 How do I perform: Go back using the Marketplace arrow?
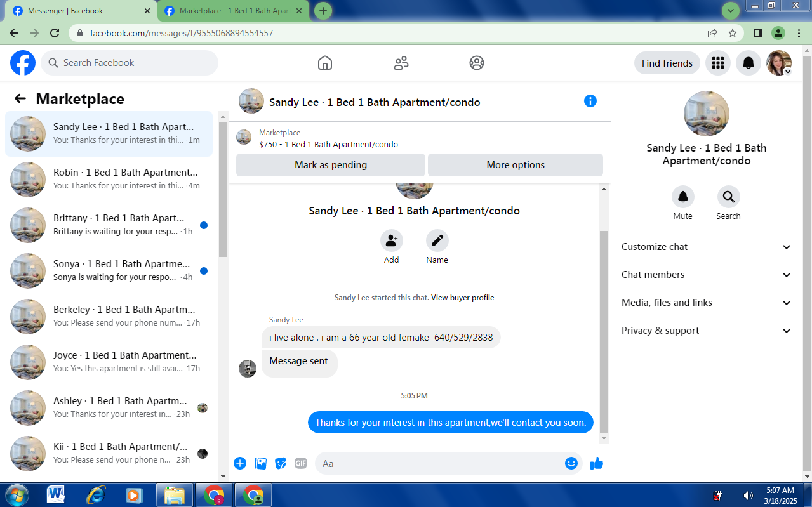20,98
